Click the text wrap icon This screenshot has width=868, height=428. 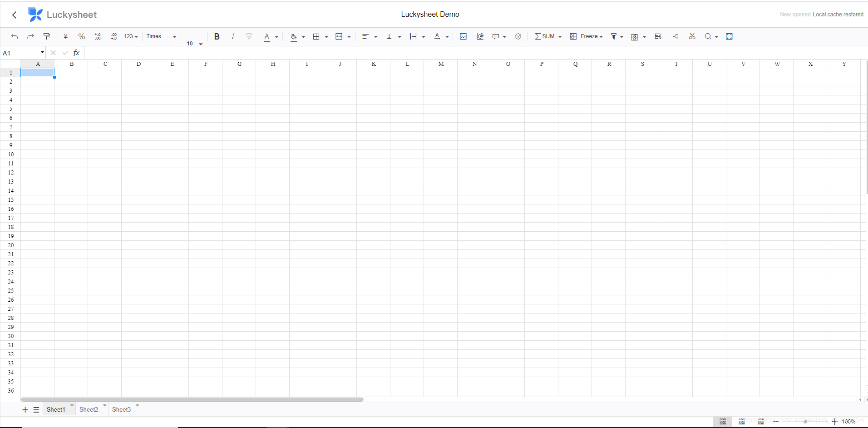tap(413, 36)
